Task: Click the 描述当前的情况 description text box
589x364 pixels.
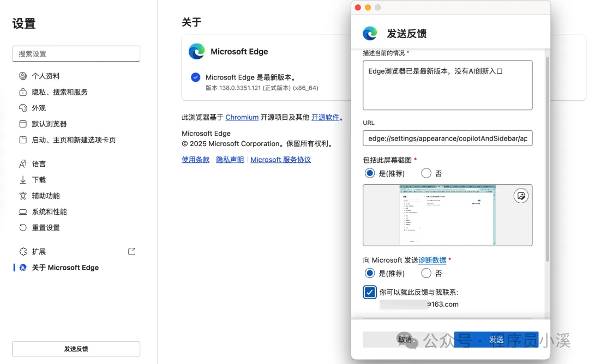Action: [x=447, y=85]
